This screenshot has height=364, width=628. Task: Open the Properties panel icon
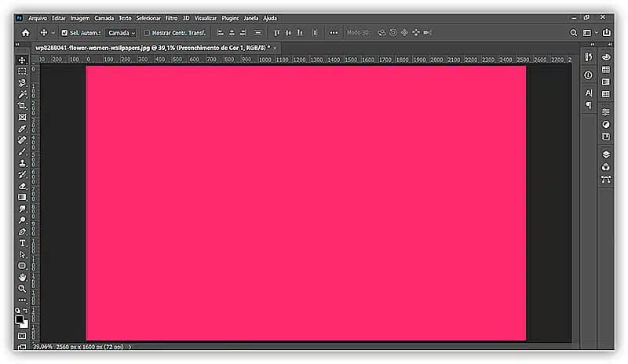click(606, 112)
